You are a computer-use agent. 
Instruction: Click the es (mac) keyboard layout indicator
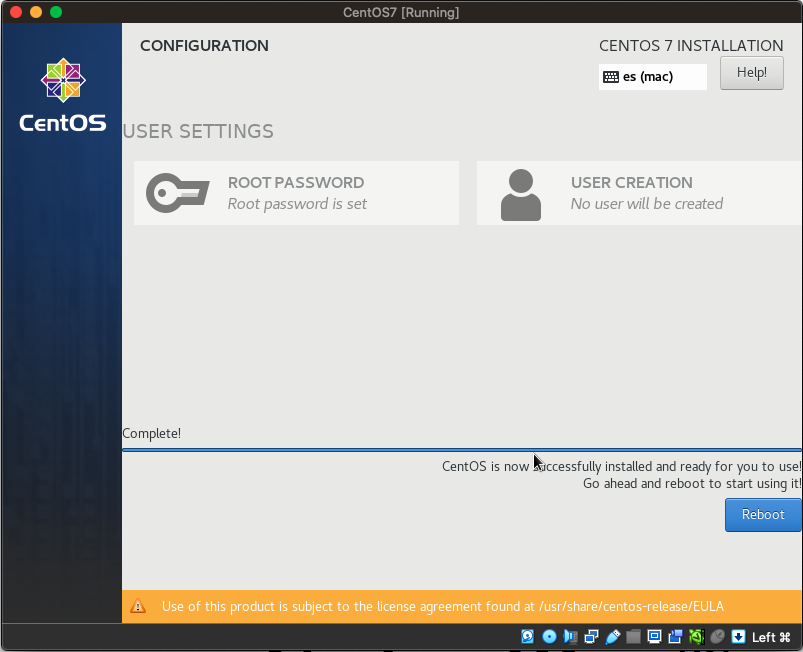pos(652,77)
